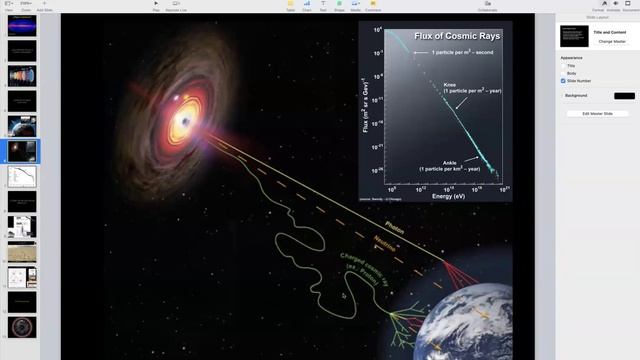Click the Change Master button

(x=612, y=42)
